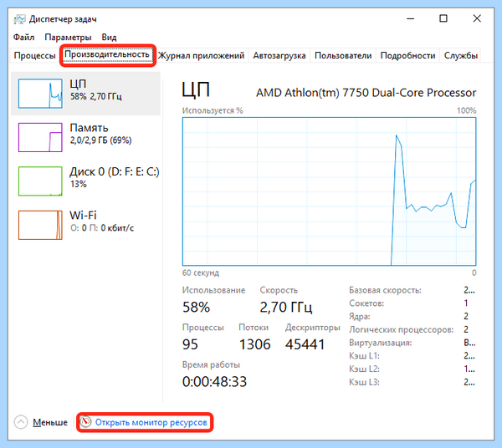Image resolution: width=502 pixels, height=448 pixels.
Task: Open the Файл menu
Action: click(x=23, y=37)
